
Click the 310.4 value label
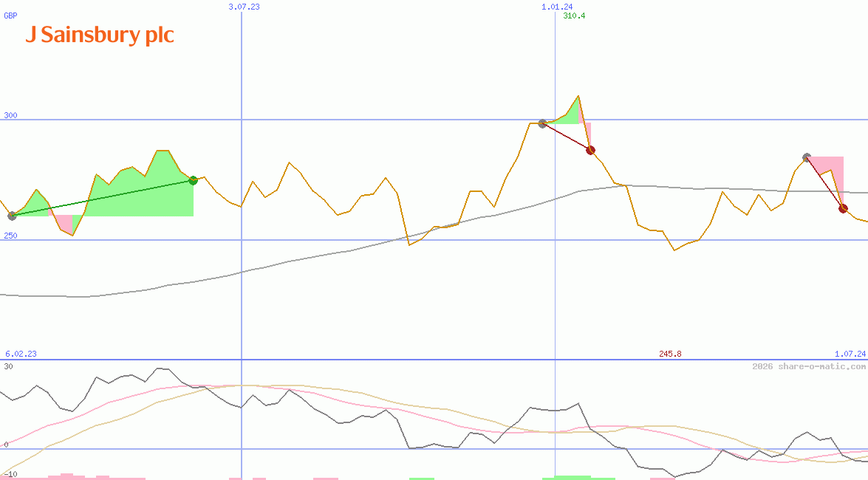574,15
